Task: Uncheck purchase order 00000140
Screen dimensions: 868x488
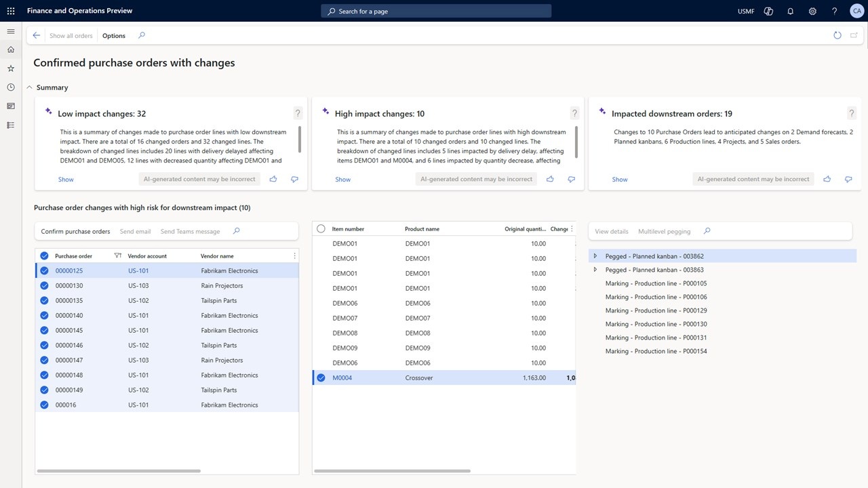Action: [44, 316]
